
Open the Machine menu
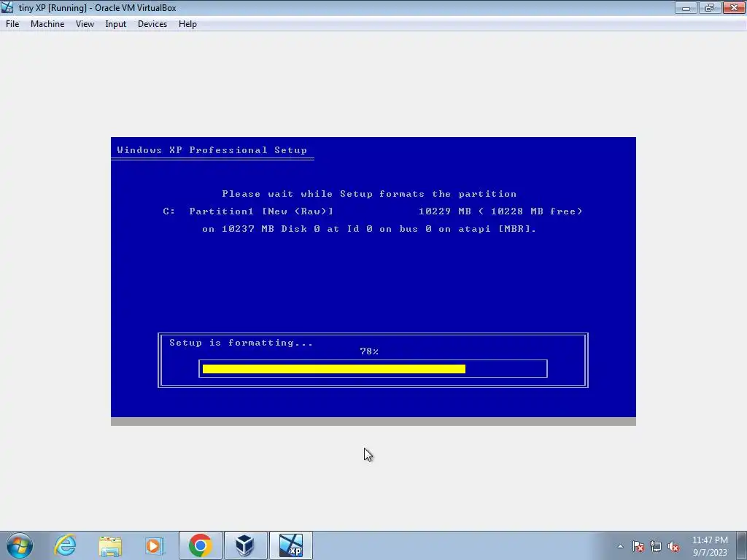click(x=47, y=24)
